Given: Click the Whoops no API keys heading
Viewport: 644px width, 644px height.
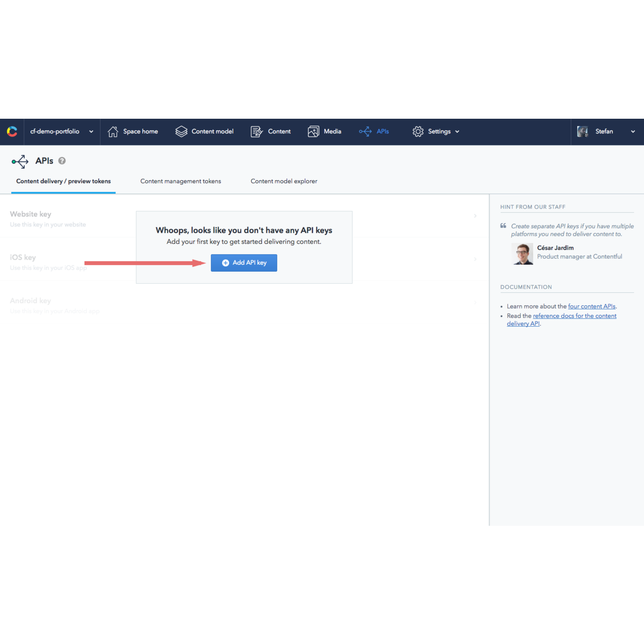Looking at the screenshot, I should click(x=244, y=230).
